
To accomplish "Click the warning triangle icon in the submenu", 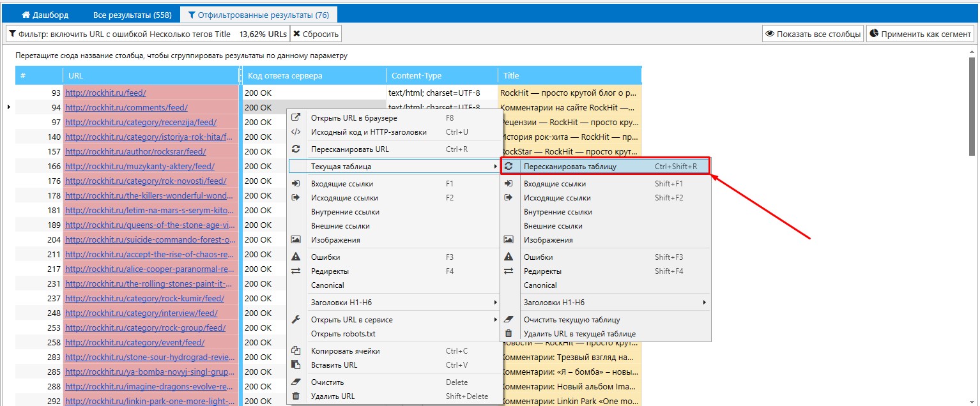I will pos(509,257).
